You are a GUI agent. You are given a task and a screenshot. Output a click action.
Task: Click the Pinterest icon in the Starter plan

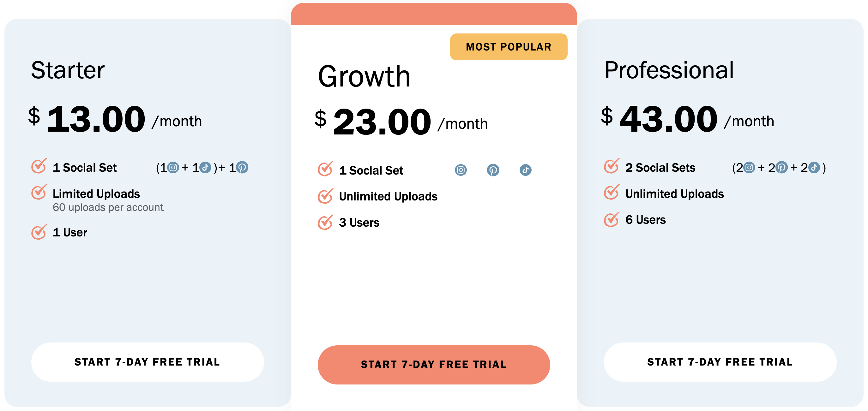[x=242, y=167]
